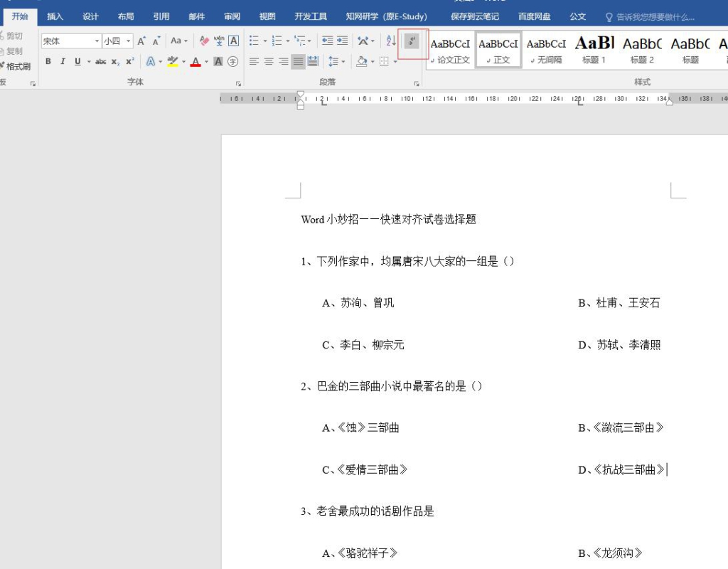
Task: Open the font color dropdown arrow
Action: 205,61
